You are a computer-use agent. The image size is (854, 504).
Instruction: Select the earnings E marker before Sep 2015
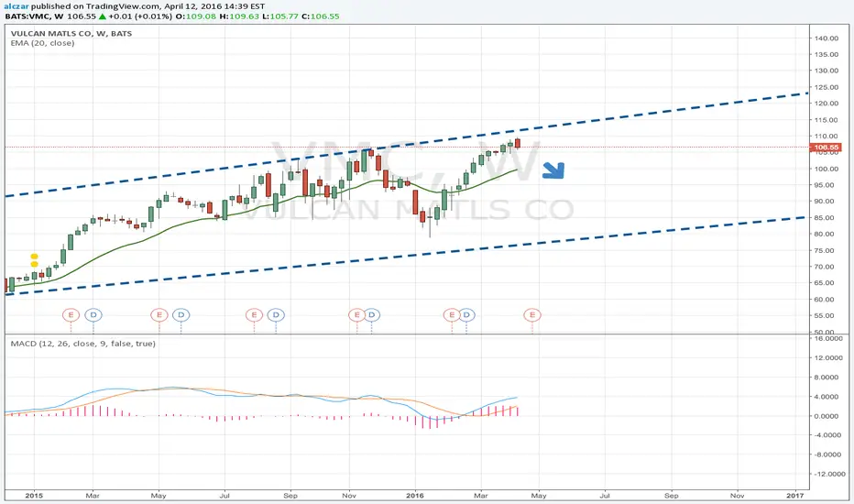click(x=254, y=315)
